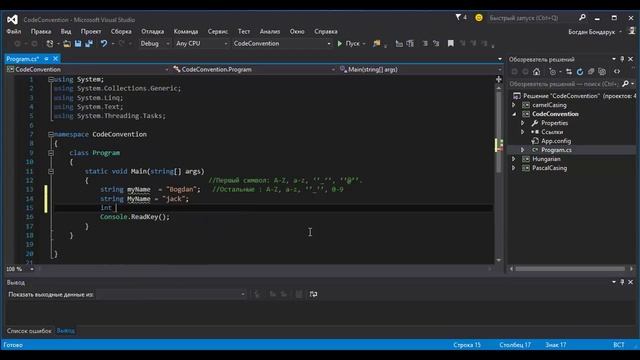Click the Quick Launch search magnifier
This screenshot has height=360, width=640.
[582, 18]
